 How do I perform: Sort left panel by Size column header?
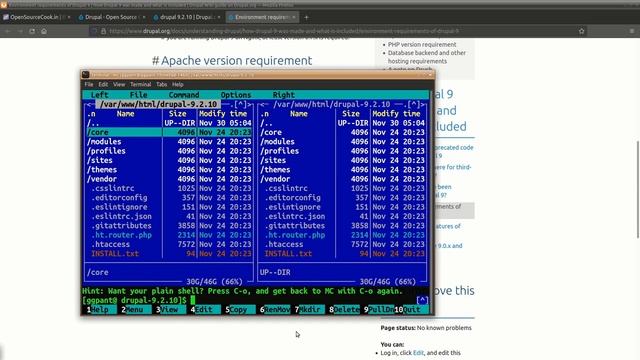[x=178, y=114]
